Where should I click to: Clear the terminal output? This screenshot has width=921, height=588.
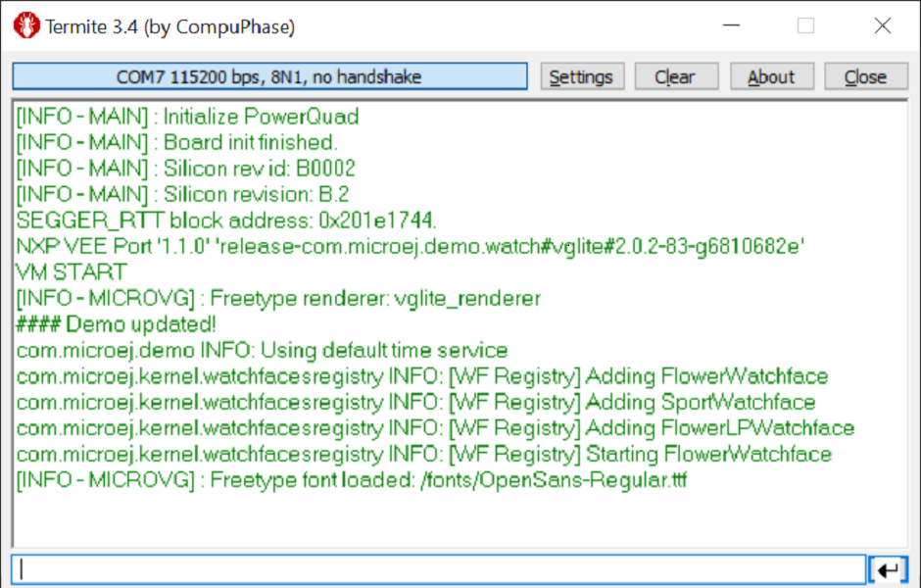(675, 76)
